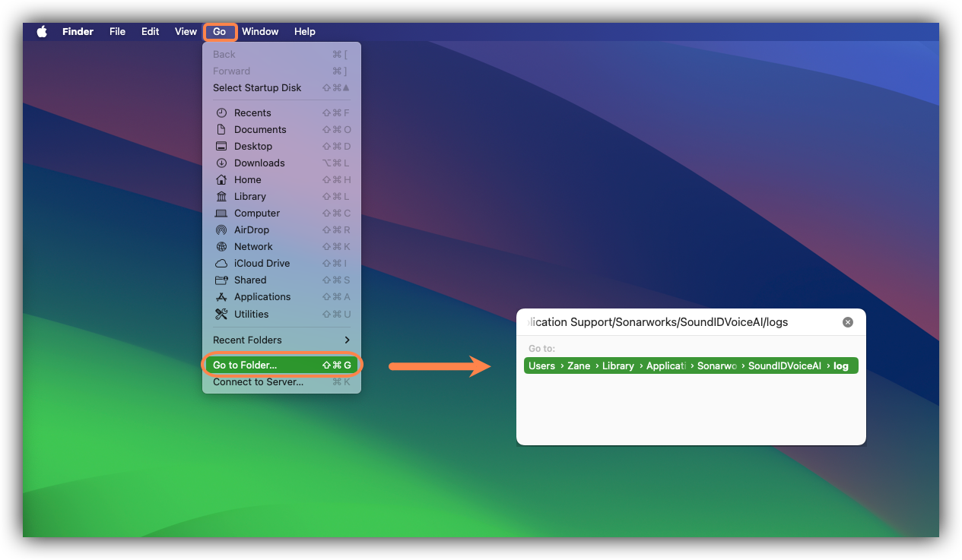Go to Home folder entry

(x=281, y=180)
